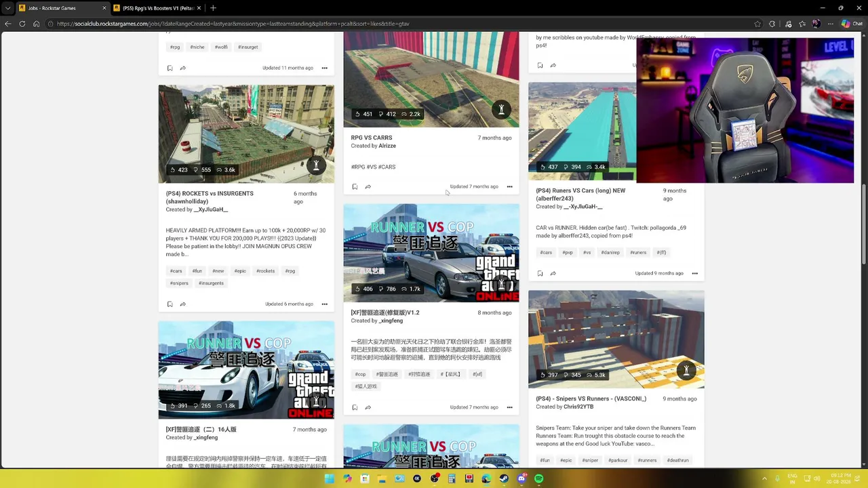
Task: Open the Snipers VS Runners thumbnail
Action: [616, 340]
